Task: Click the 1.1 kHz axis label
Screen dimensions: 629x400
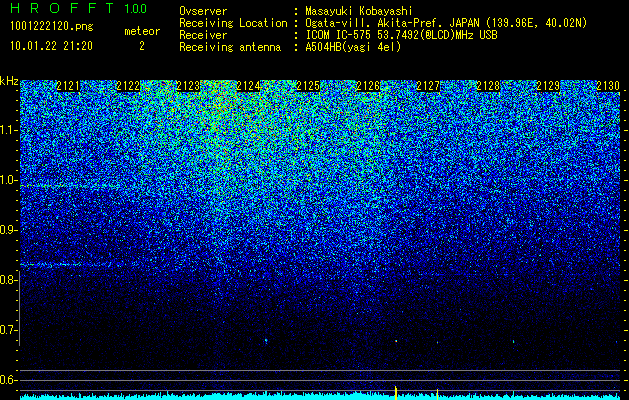Action: [9, 130]
